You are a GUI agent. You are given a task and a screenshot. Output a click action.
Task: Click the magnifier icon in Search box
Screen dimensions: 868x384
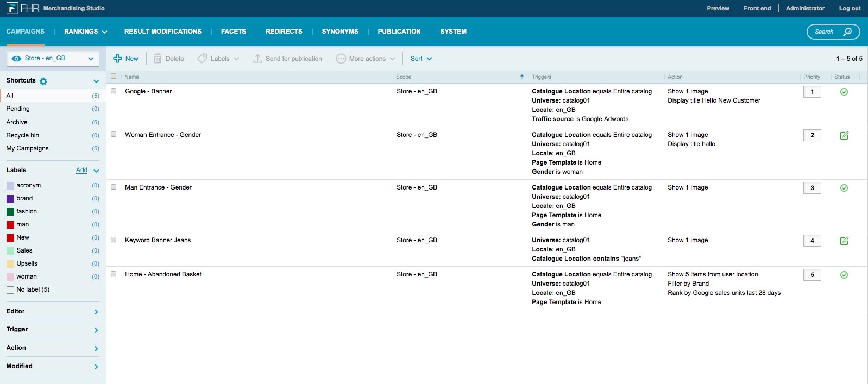[x=847, y=32]
